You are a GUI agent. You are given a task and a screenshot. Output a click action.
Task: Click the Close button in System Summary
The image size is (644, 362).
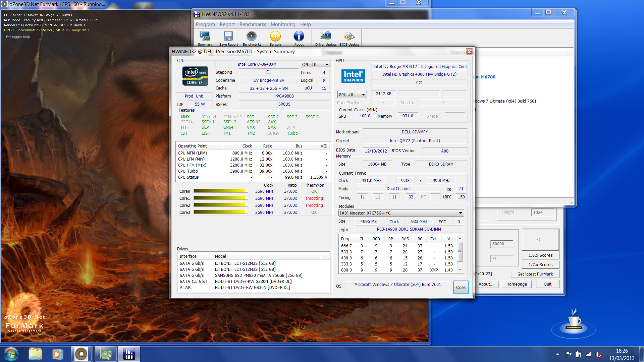coord(461,287)
